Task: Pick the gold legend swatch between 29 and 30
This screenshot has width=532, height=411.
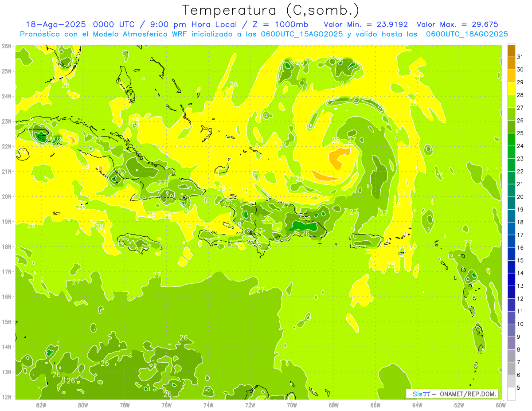Action: (x=511, y=76)
